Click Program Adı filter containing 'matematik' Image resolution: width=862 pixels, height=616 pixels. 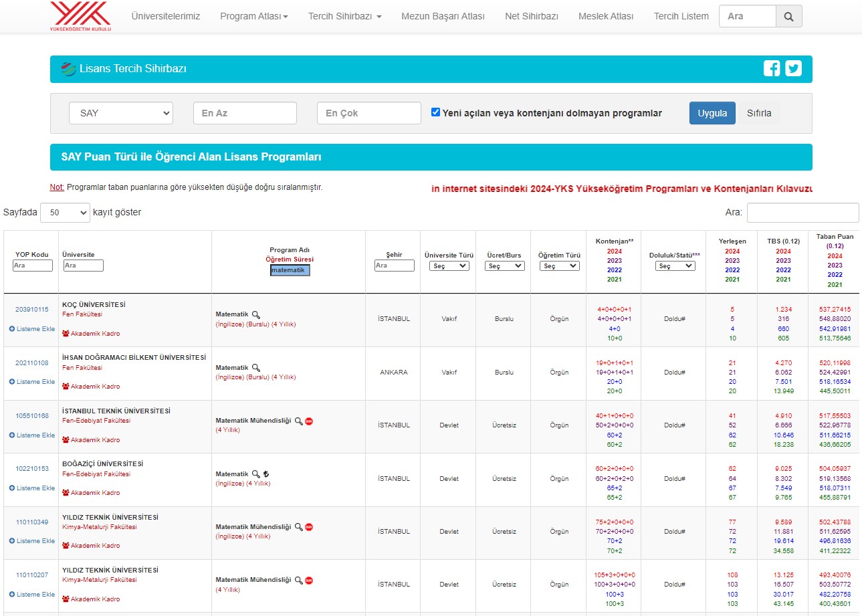point(290,270)
